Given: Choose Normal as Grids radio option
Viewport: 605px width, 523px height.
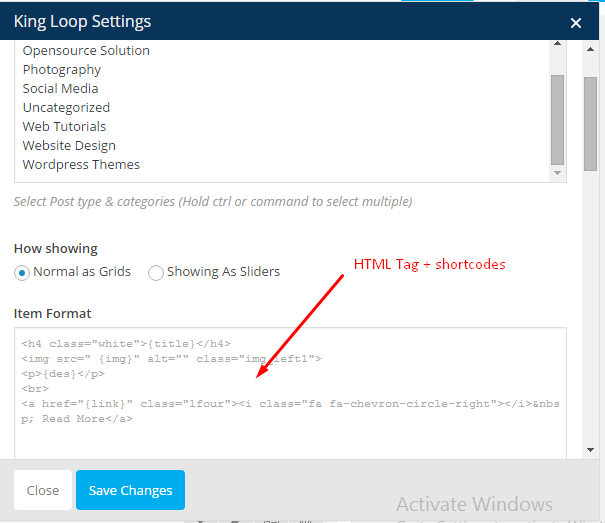Looking at the screenshot, I should pyautogui.click(x=22, y=273).
